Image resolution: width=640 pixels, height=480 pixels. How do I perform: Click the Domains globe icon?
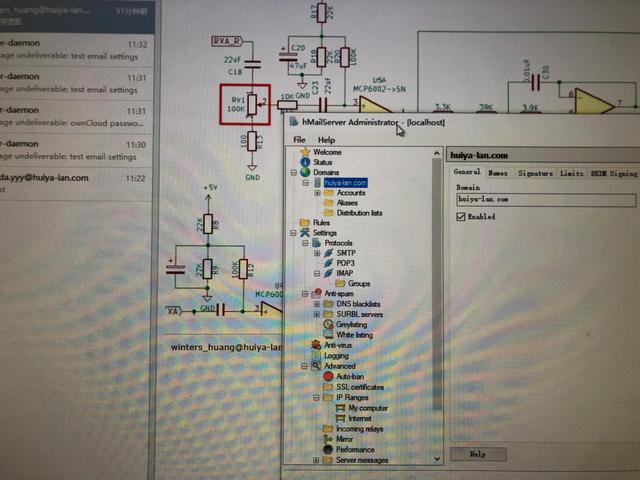[305, 172]
